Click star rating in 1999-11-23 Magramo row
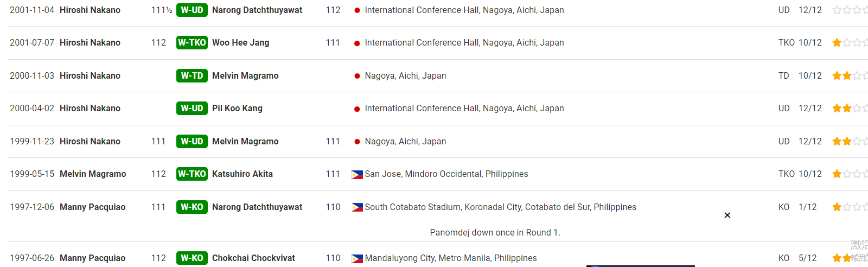Screen dimensions: 868x267 [850, 141]
